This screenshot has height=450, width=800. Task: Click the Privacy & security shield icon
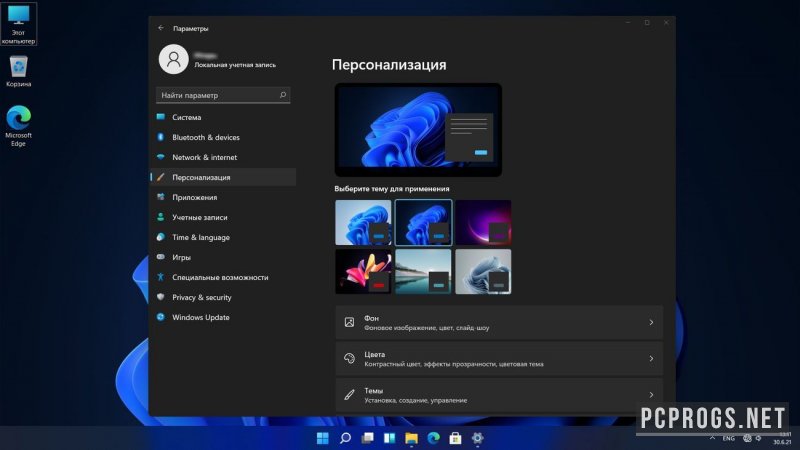[161, 297]
